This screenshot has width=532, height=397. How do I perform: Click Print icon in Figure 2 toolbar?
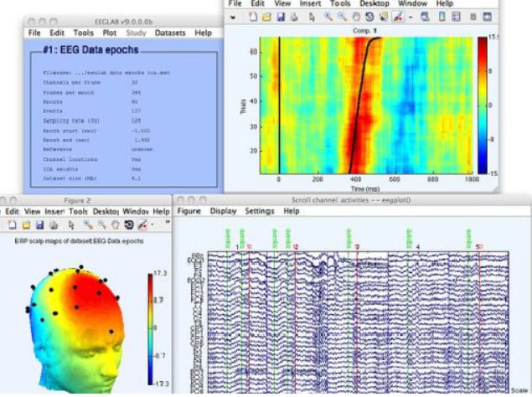54,224
